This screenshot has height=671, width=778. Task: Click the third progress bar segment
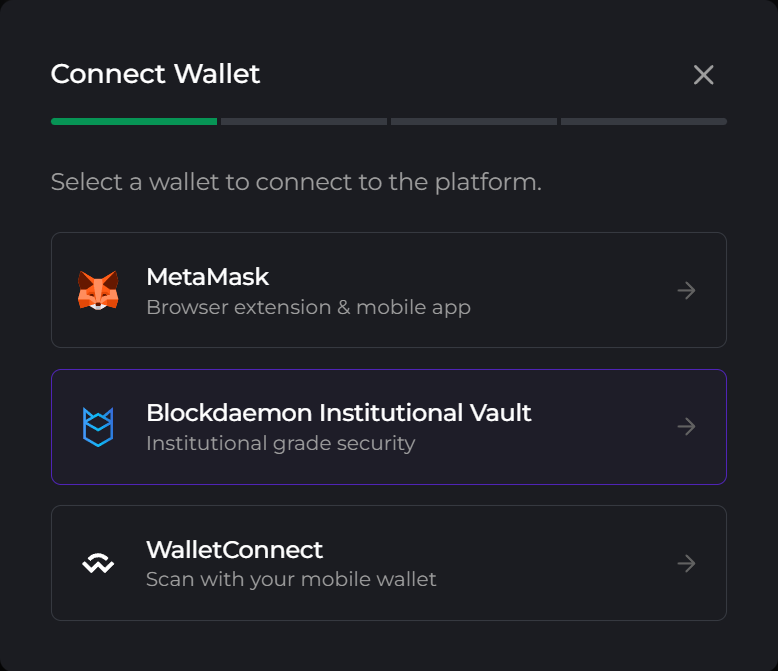tap(473, 122)
